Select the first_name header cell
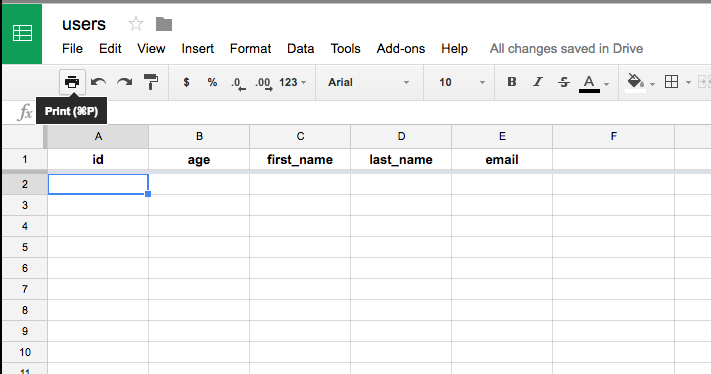This screenshot has width=711, height=374. click(x=300, y=160)
